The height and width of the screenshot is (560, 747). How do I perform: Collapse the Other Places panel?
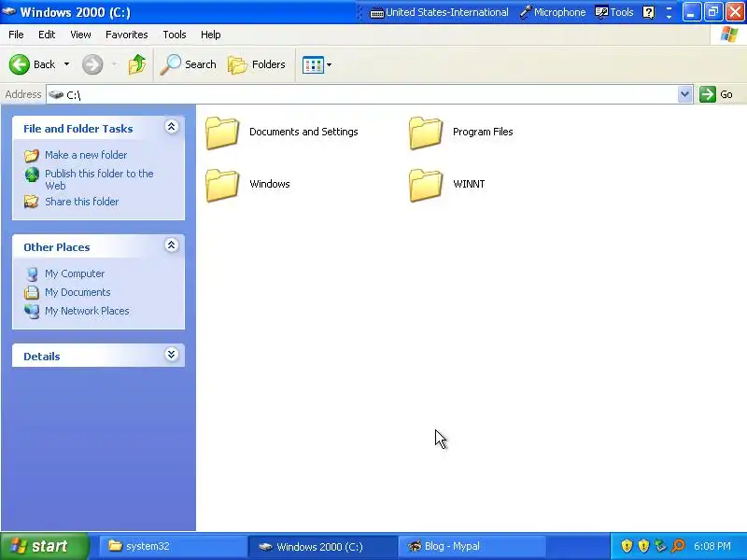[172, 245]
